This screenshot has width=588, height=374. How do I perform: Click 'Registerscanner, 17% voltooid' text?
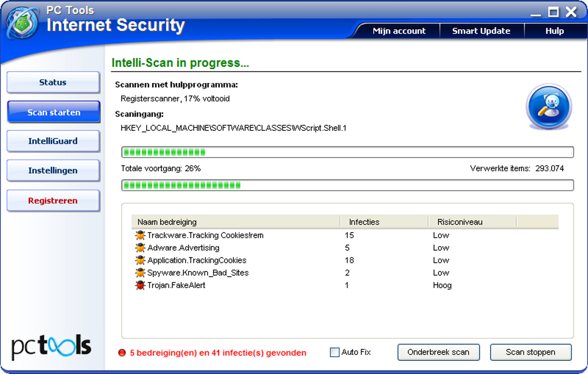click(175, 99)
